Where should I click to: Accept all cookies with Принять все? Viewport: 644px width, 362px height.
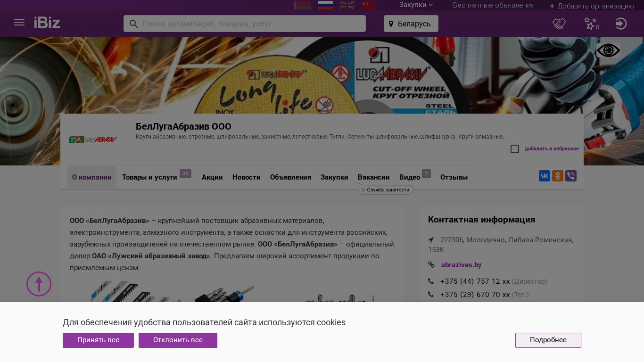(98, 340)
